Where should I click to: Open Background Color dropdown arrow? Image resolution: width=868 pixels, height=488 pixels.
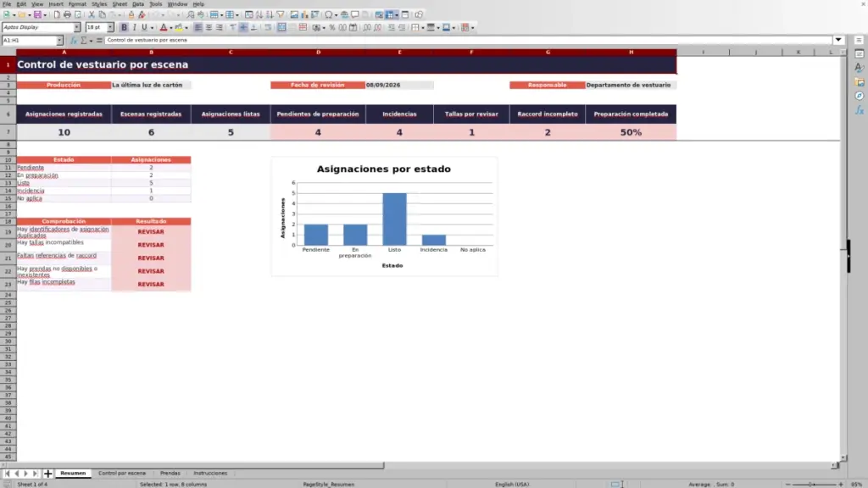(x=186, y=28)
